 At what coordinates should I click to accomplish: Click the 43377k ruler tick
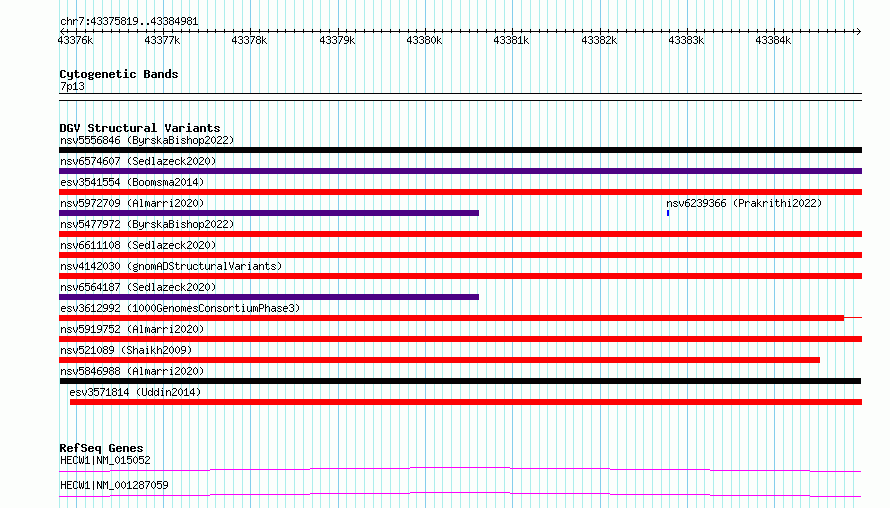coord(162,40)
